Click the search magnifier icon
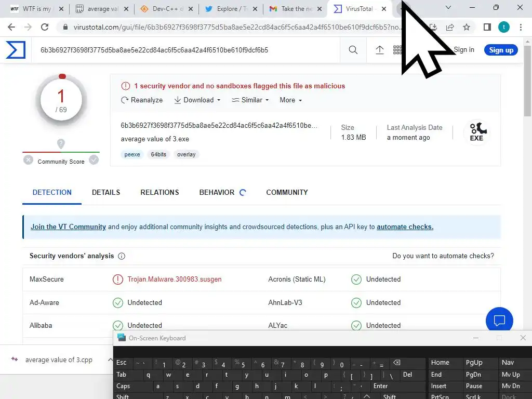 [353, 50]
